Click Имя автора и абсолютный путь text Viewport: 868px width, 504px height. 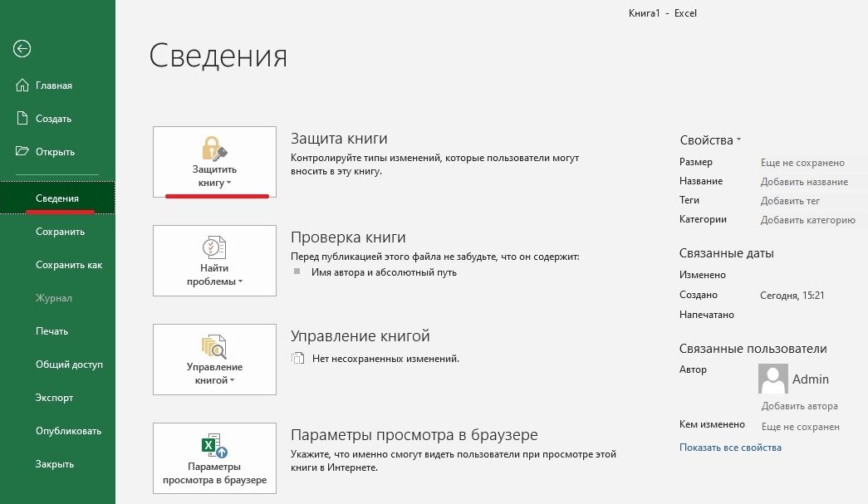click(384, 272)
